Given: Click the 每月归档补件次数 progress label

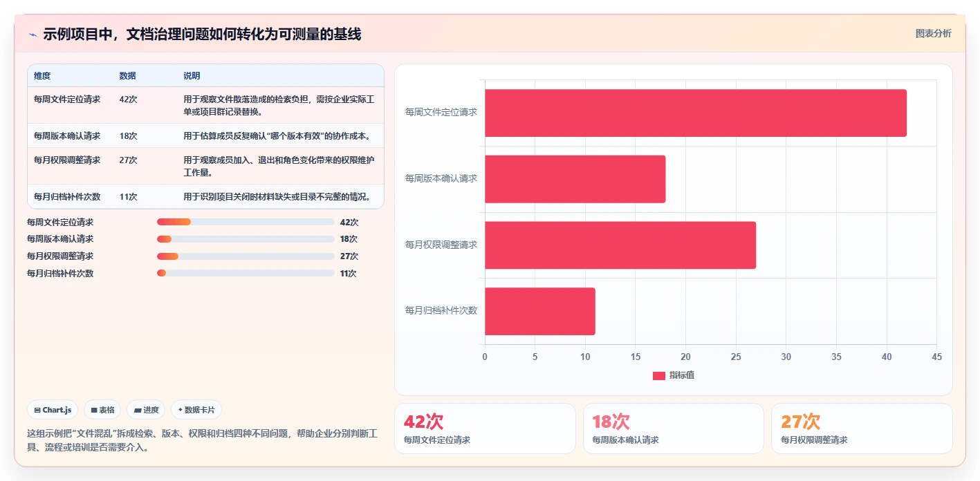Looking at the screenshot, I should coord(60,274).
